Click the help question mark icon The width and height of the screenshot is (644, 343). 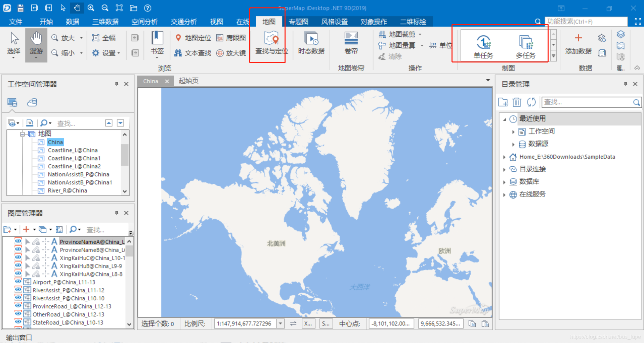pos(147,8)
